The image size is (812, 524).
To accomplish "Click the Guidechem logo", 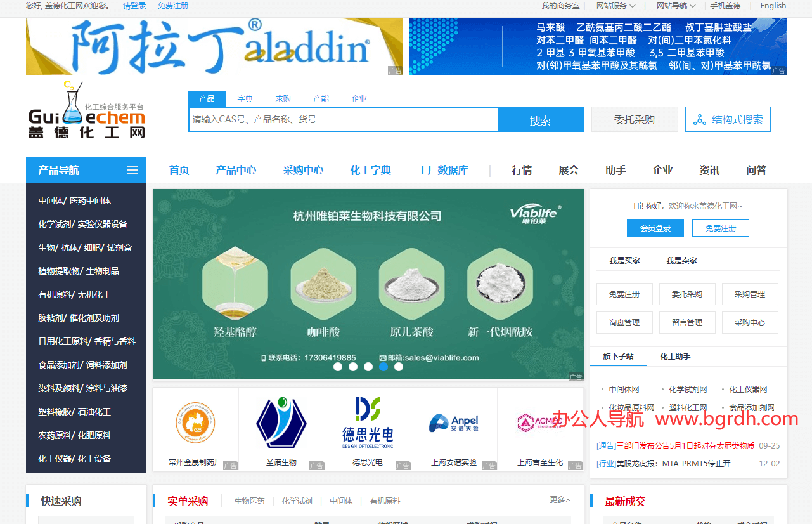I will 87,111.
